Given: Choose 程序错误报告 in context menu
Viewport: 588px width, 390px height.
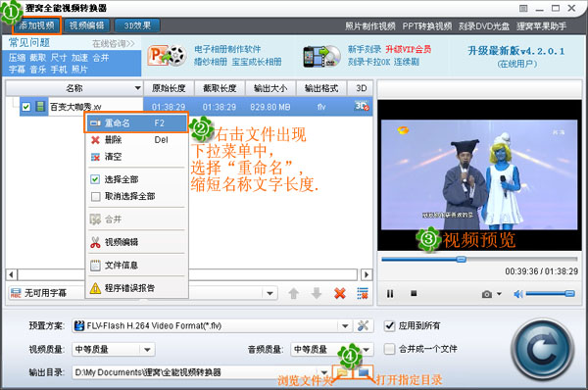Looking at the screenshot, I should (x=136, y=288).
